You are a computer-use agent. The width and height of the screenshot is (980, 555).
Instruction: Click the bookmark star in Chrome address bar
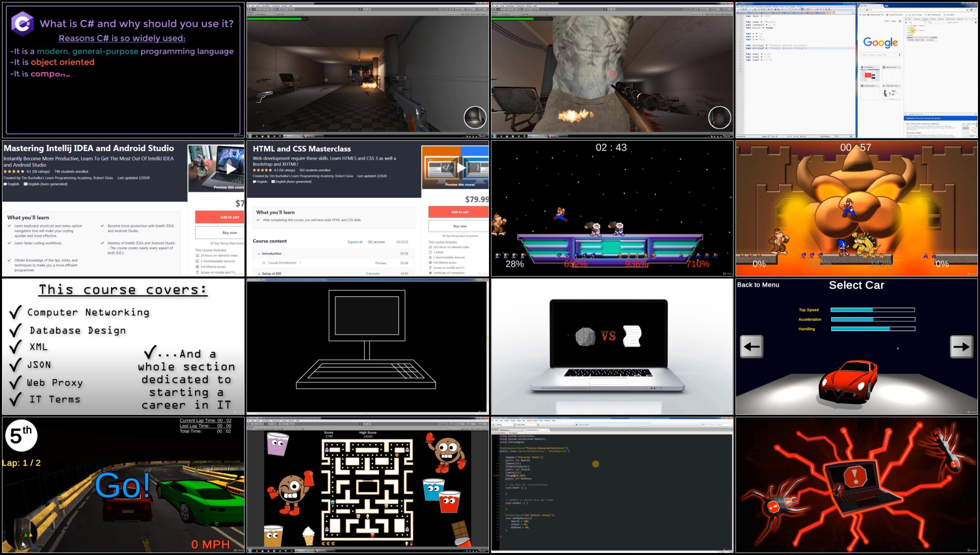(967, 10)
